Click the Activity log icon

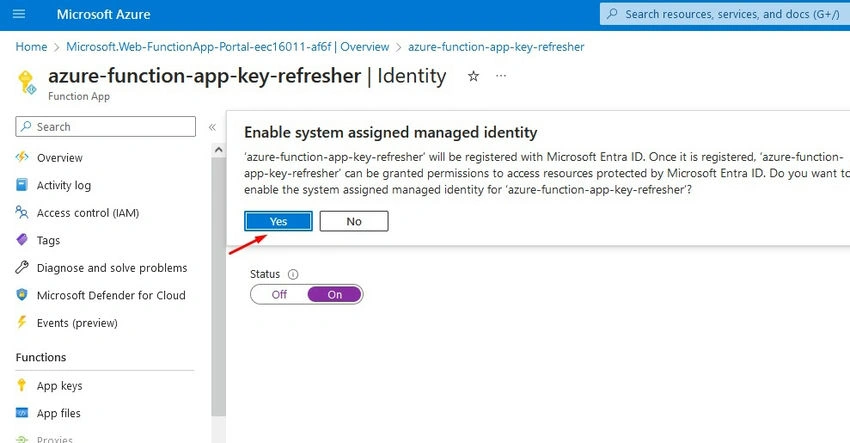pyautogui.click(x=22, y=185)
